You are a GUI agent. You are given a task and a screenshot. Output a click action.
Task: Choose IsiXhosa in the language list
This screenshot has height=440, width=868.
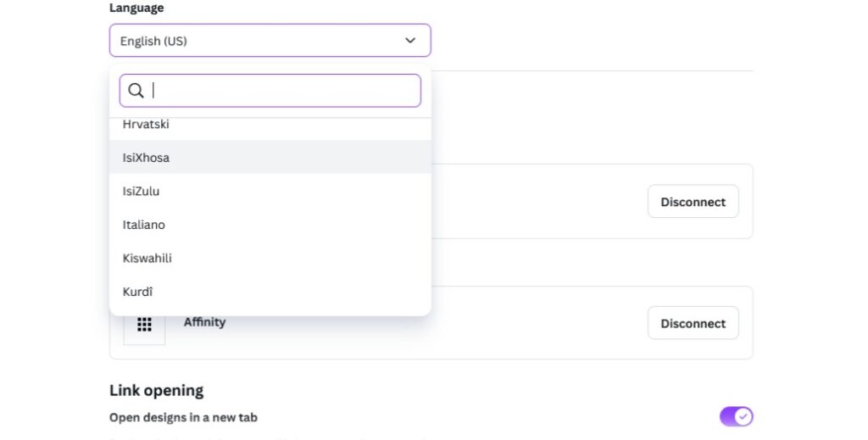point(147,158)
